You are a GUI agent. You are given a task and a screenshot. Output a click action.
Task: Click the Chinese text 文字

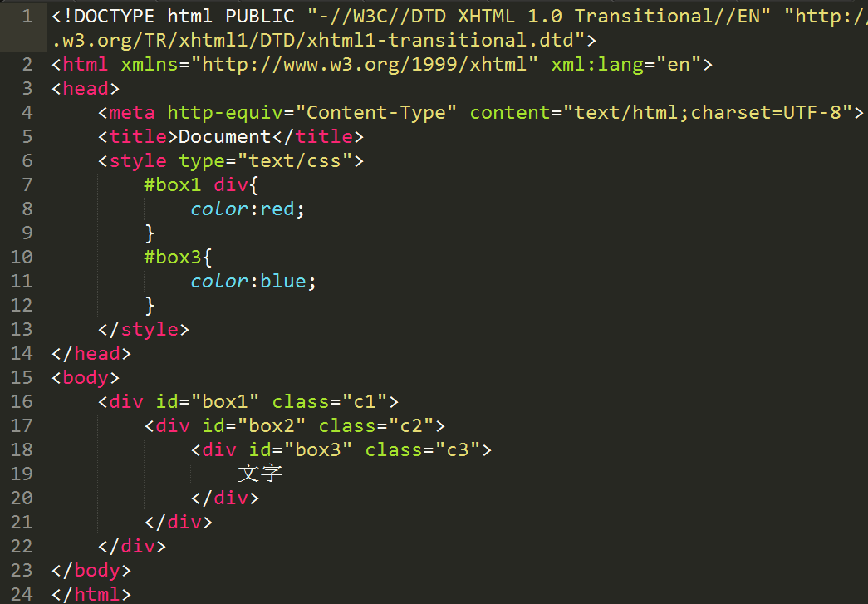pos(260,474)
